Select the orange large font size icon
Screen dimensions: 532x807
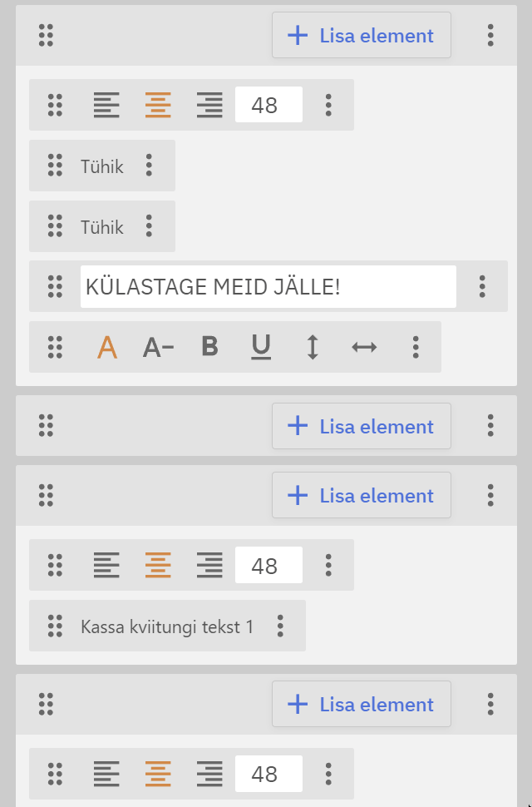tap(107, 347)
